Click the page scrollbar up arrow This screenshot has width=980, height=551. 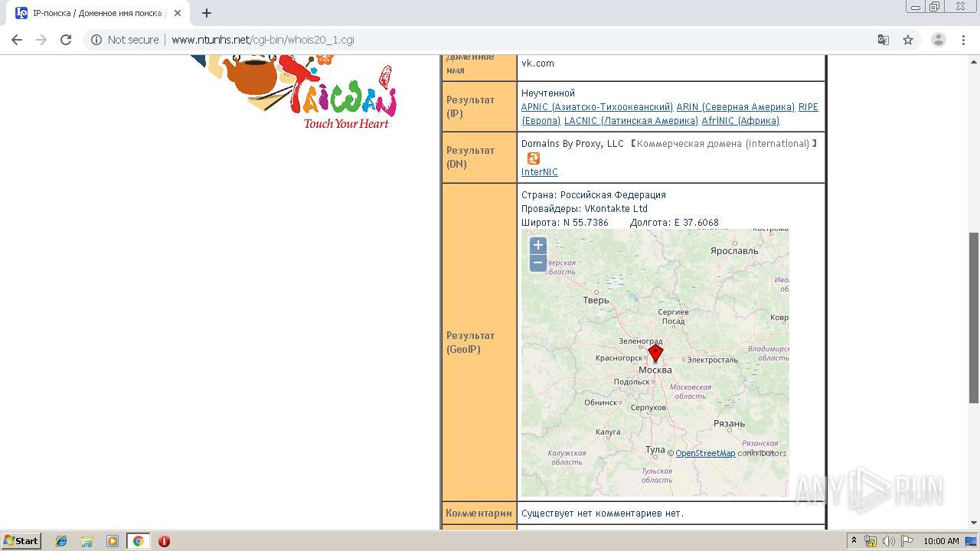974,60
